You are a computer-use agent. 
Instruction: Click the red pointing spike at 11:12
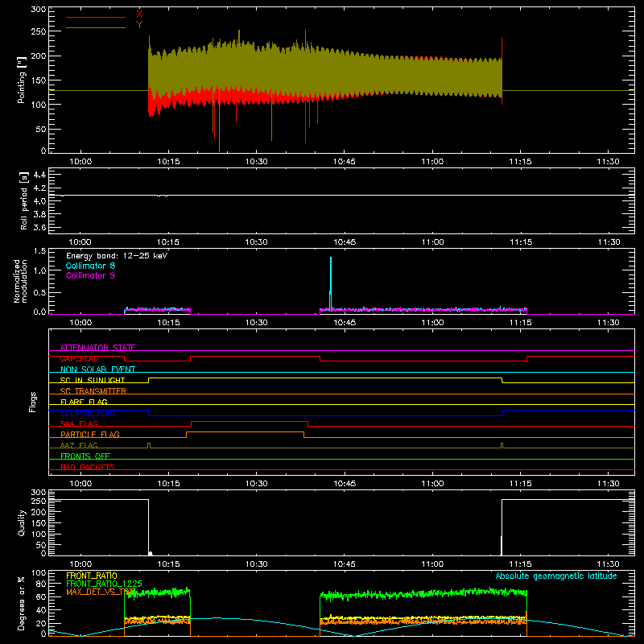[x=502, y=71]
